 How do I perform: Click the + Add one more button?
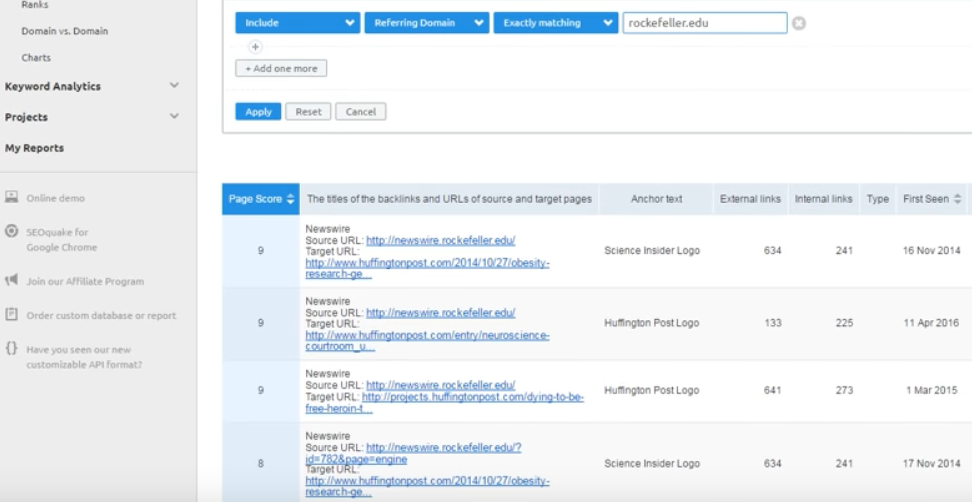point(281,68)
